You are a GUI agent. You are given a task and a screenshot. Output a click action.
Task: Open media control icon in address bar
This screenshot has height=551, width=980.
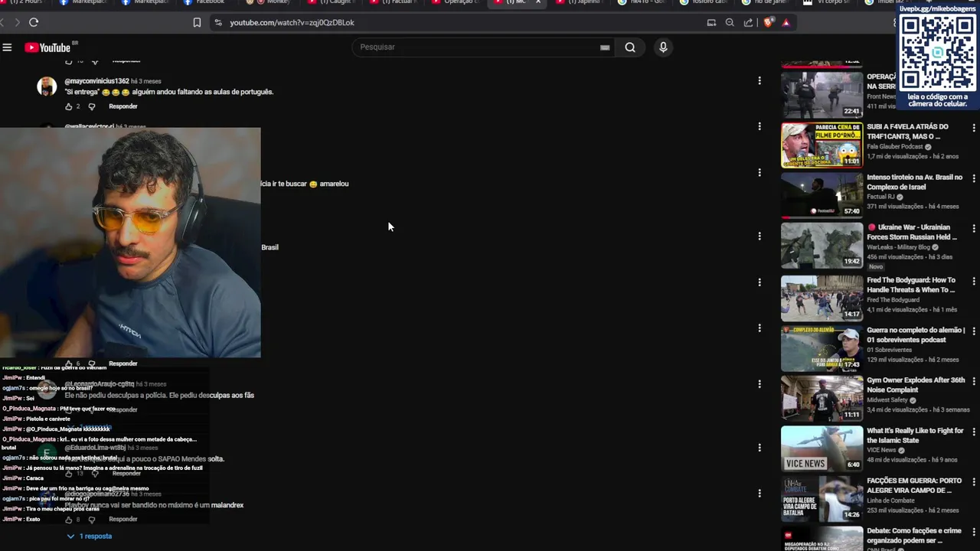pyautogui.click(x=711, y=22)
